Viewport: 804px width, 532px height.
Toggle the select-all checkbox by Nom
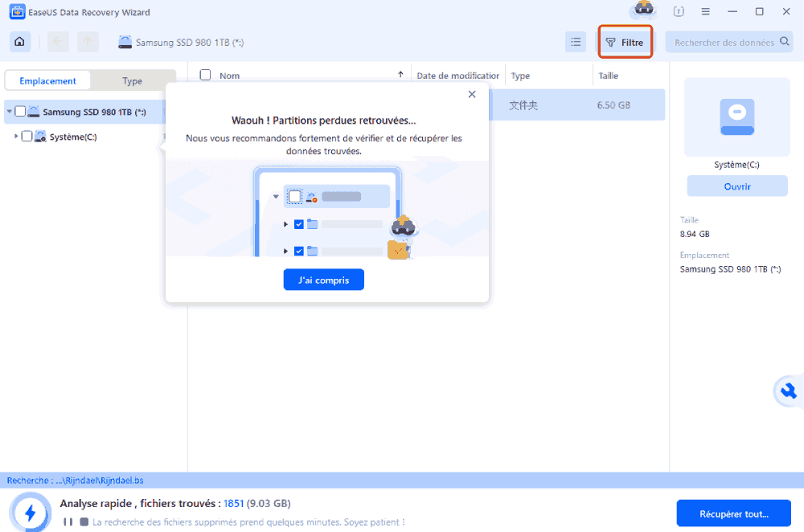point(205,75)
